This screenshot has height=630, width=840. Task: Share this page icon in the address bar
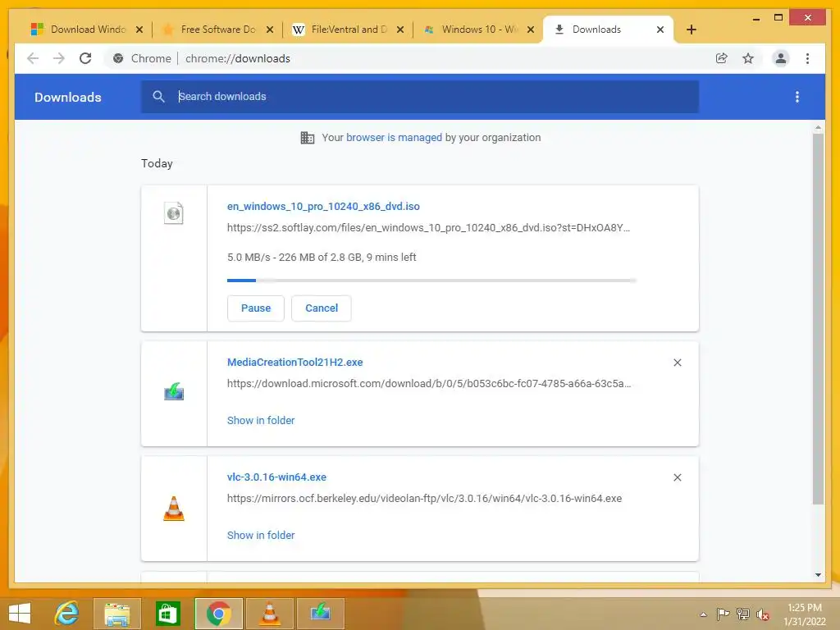[x=722, y=58]
